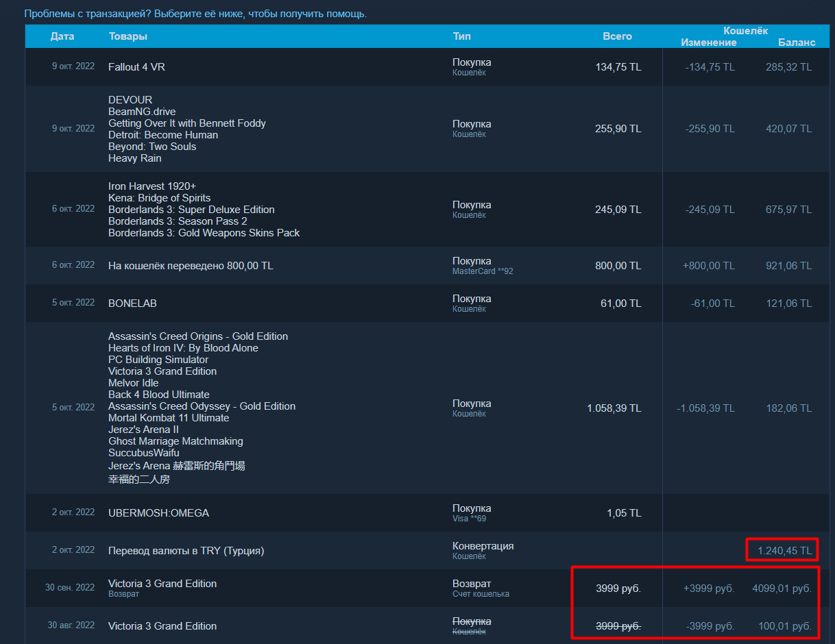Select Jerez's Arena II item
This screenshot has width=835, height=644.
[144, 430]
